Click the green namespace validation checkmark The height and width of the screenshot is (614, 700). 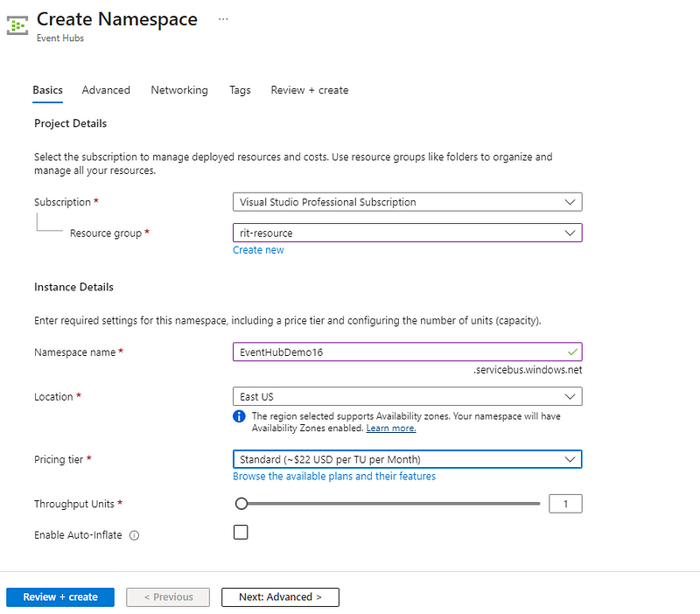tap(572, 352)
